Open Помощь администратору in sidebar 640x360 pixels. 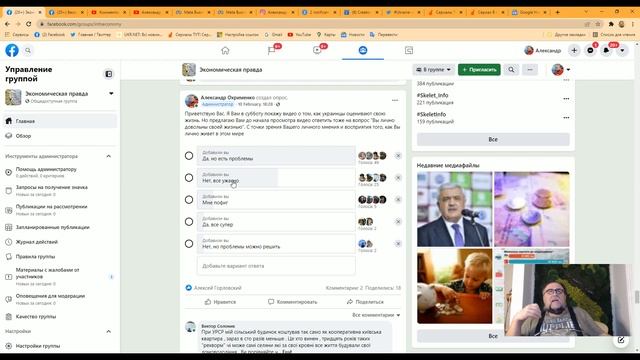pos(60,172)
